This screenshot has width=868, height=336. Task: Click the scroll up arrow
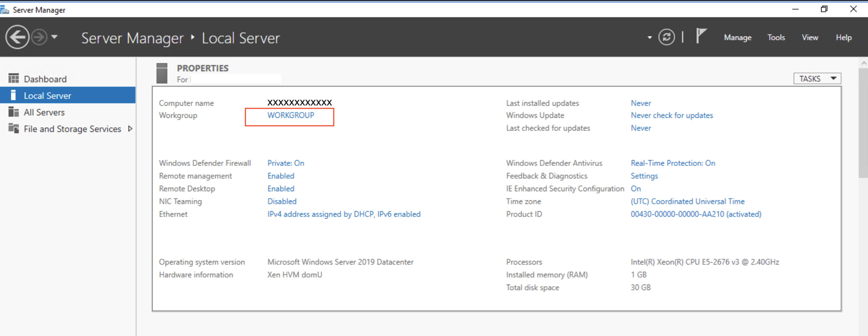pyautogui.click(x=863, y=63)
